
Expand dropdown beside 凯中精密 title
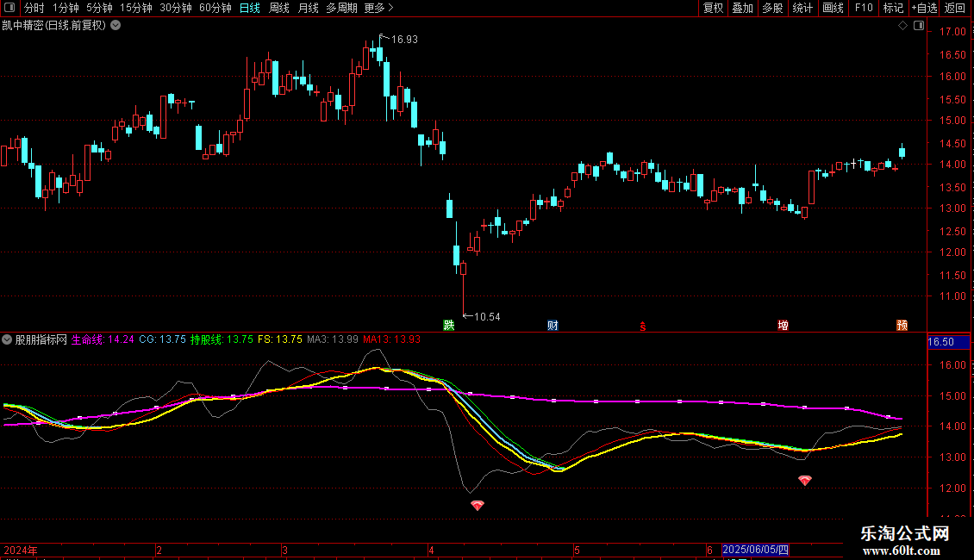pyautogui.click(x=116, y=26)
